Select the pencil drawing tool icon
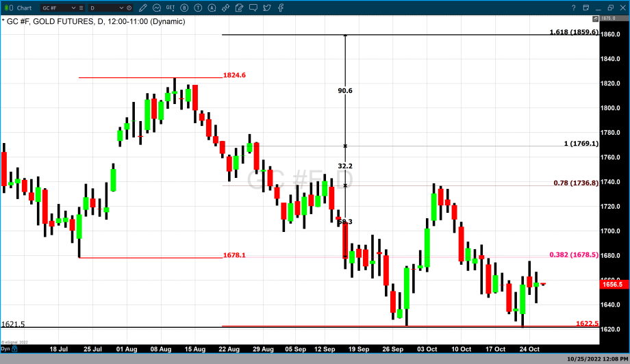This screenshot has width=630, height=364. tap(144, 8)
